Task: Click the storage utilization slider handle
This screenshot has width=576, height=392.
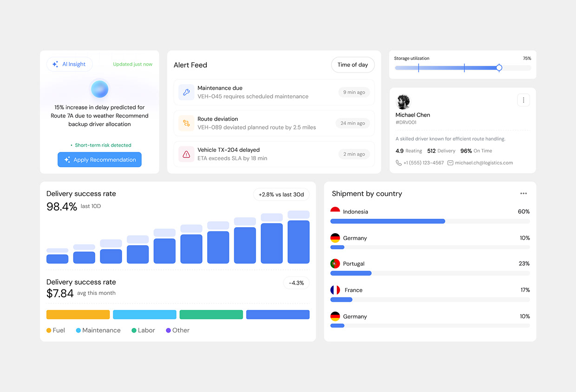Action: click(x=499, y=68)
